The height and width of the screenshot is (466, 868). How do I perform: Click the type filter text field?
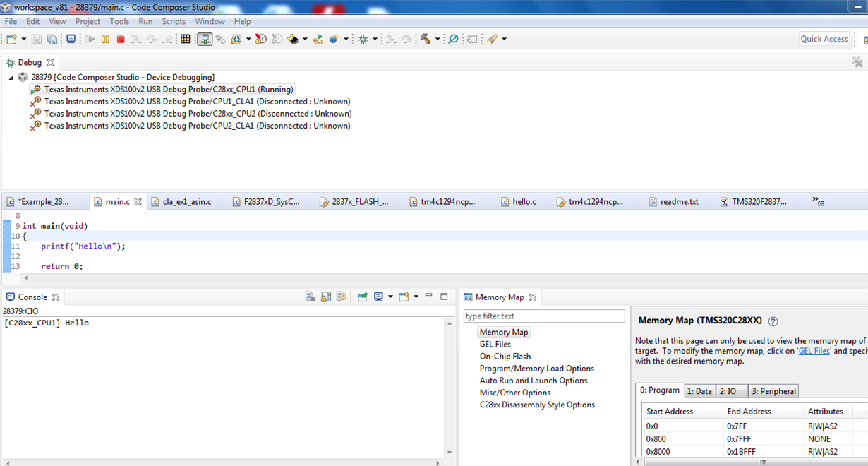(544, 316)
